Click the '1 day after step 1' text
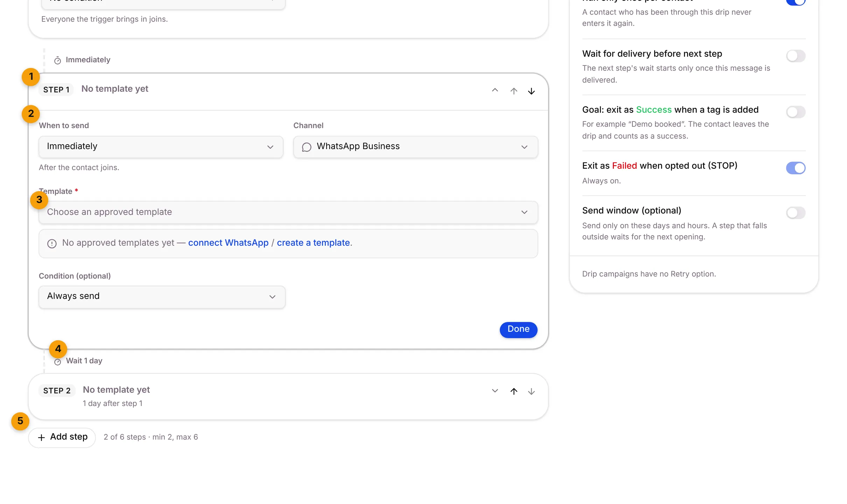The width and height of the screenshot is (847, 504). pyautogui.click(x=113, y=404)
